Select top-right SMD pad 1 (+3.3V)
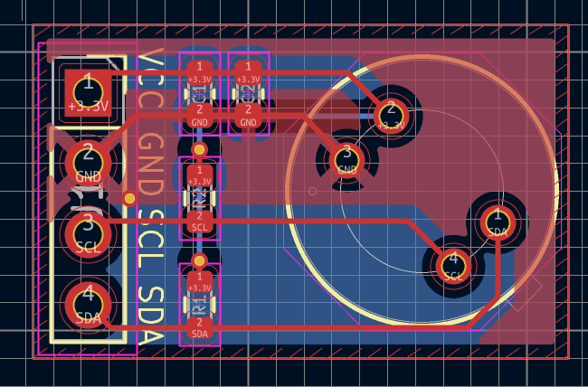 tap(247, 72)
